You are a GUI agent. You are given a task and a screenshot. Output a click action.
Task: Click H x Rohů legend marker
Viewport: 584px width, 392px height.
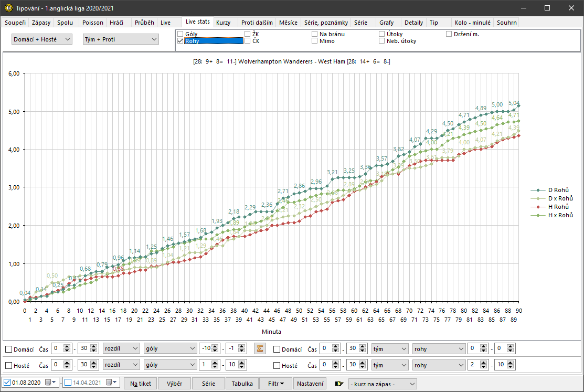(x=538, y=215)
